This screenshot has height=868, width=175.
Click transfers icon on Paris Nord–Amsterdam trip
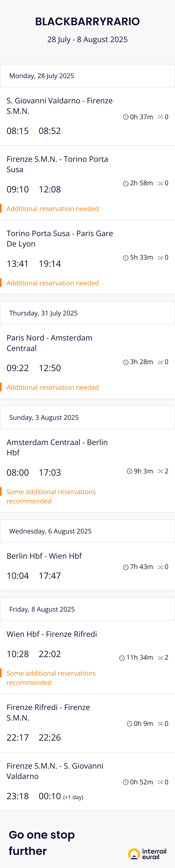[x=160, y=362]
